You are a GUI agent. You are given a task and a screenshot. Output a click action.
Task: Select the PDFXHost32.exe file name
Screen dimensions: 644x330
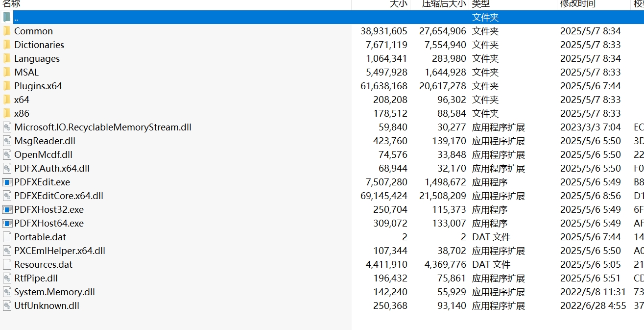pos(49,209)
